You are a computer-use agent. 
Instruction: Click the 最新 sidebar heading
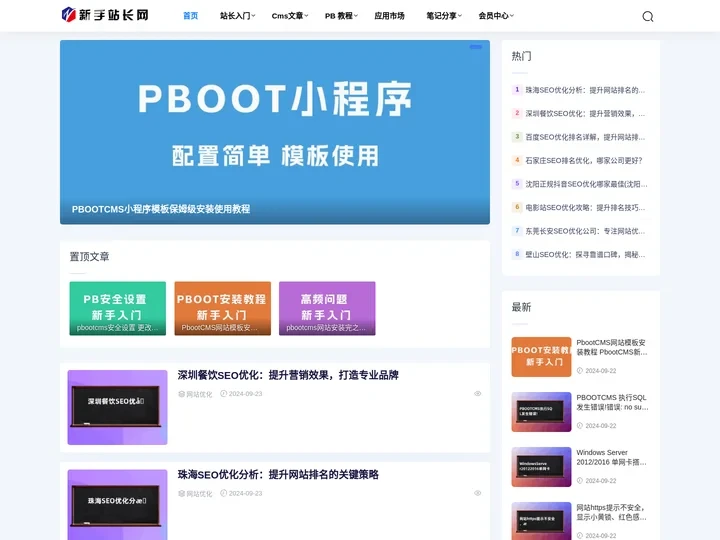(522, 307)
